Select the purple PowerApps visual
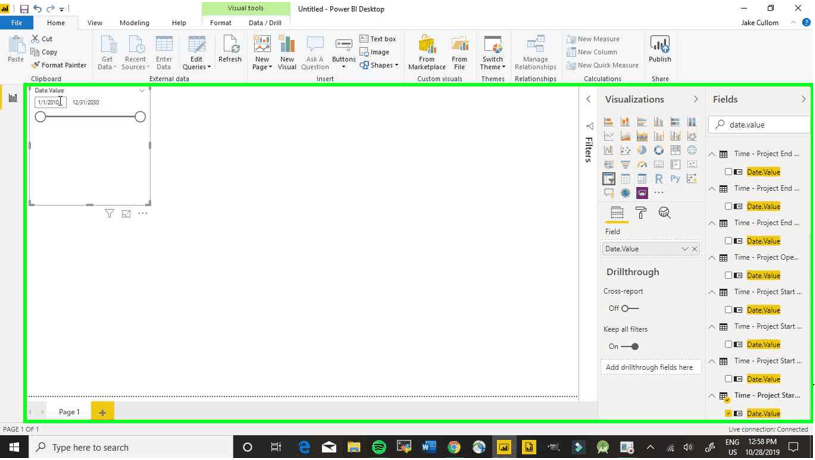Viewport: 815px width, 460px height. point(642,193)
